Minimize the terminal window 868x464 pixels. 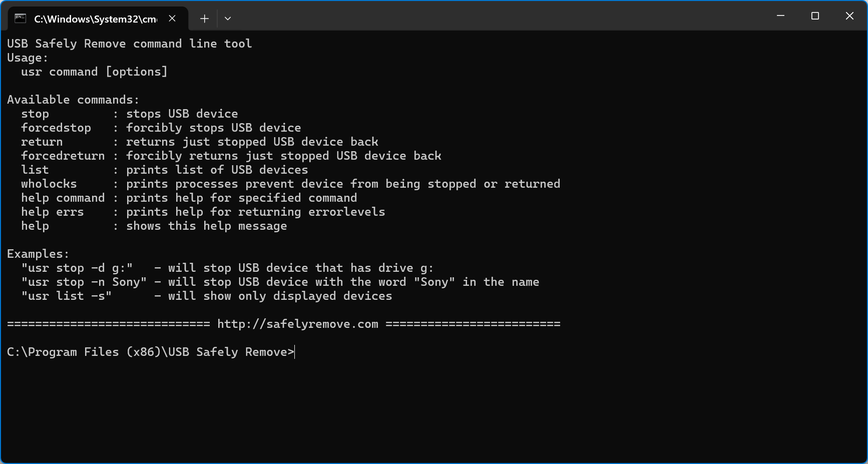[780, 16]
